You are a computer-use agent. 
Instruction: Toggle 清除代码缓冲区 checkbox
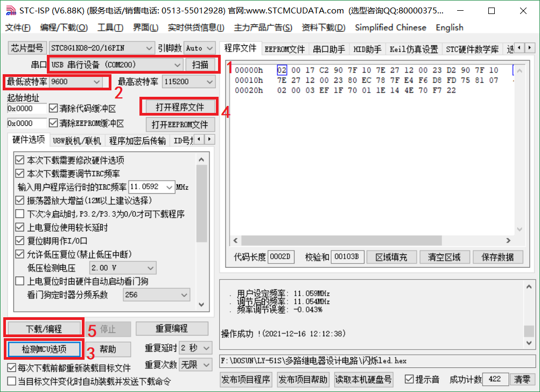53,109
